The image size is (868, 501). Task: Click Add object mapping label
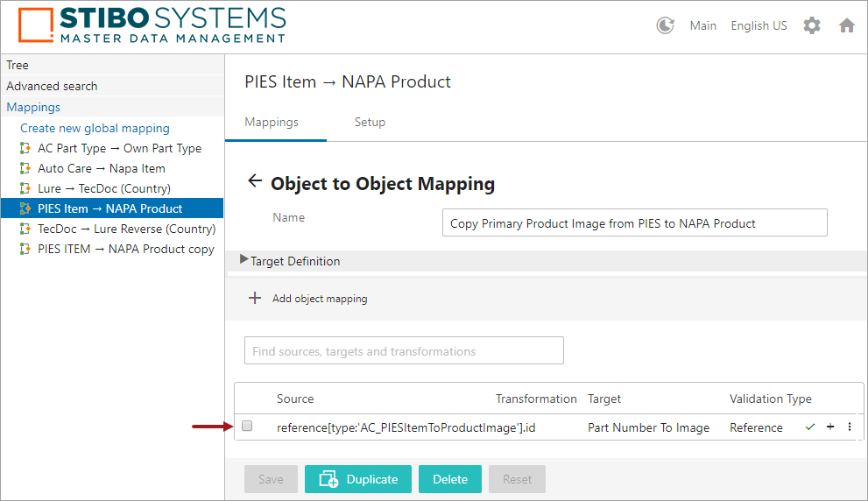[x=320, y=299]
